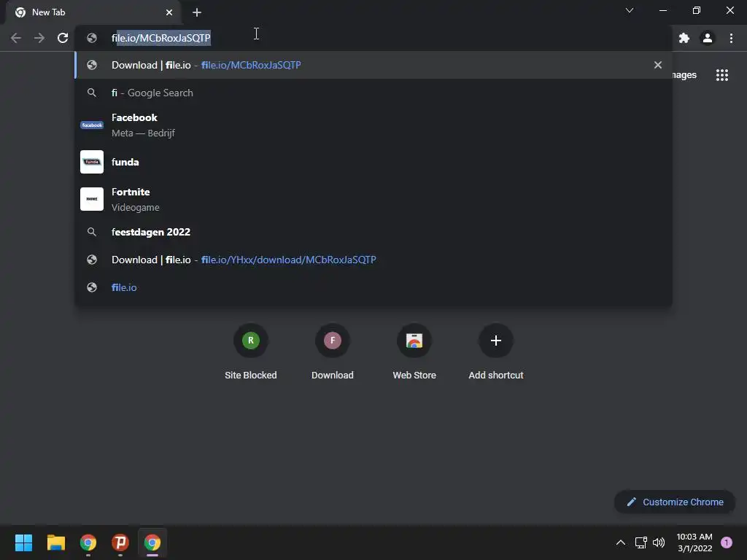Open the Extensions puzzle icon
747x560 pixels.
pyautogui.click(x=684, y=38)
